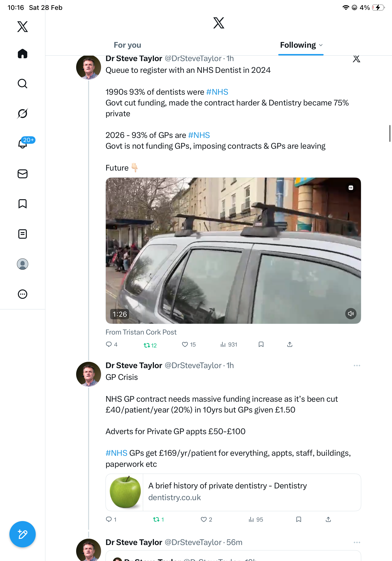Open more options for GP Crisis post
The image size is (392, 561).
pyautogui.click(x=357, y=366)
